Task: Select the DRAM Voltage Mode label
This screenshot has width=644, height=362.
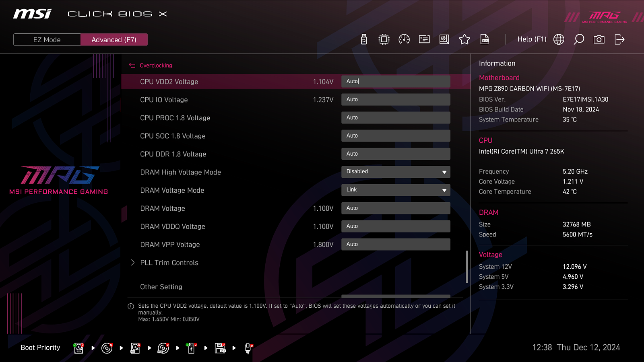Action: coord(172,190)
